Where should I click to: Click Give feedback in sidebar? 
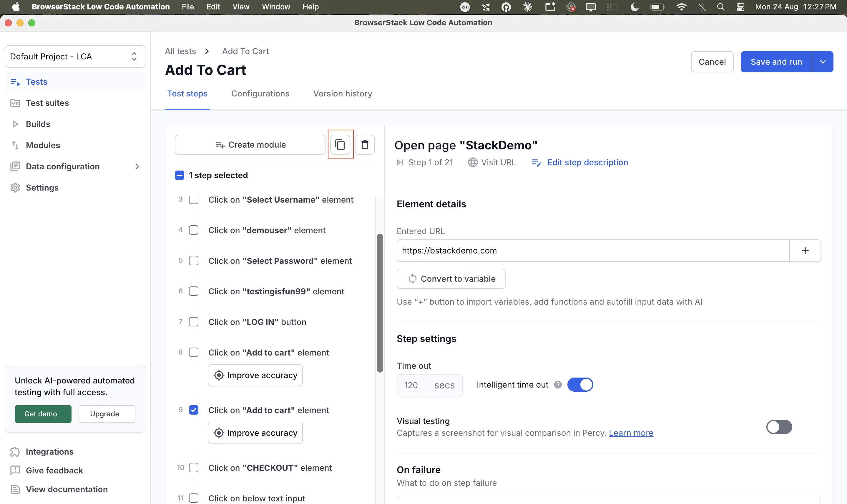point(46,470)
